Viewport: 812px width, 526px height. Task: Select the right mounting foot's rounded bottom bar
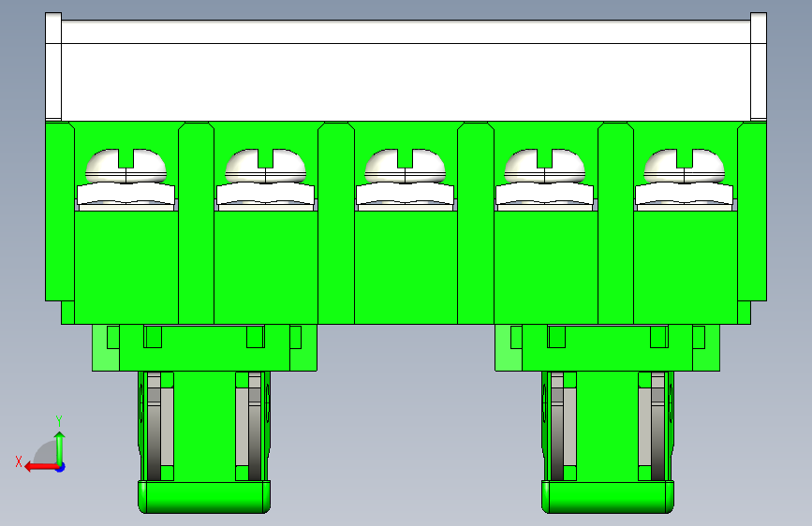coord(608,497)
